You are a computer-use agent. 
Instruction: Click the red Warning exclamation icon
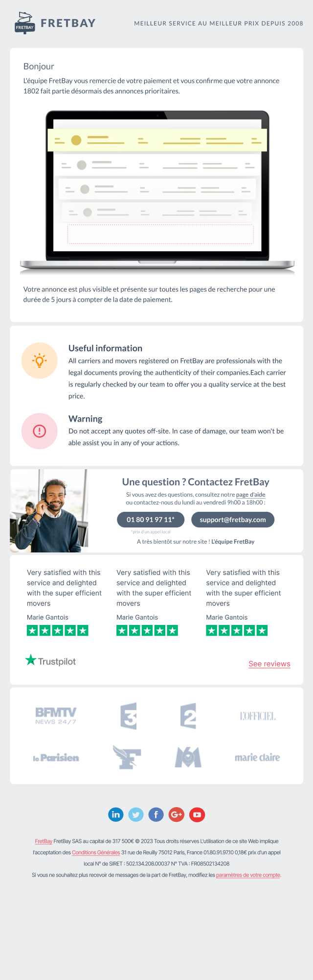(40, 431)
